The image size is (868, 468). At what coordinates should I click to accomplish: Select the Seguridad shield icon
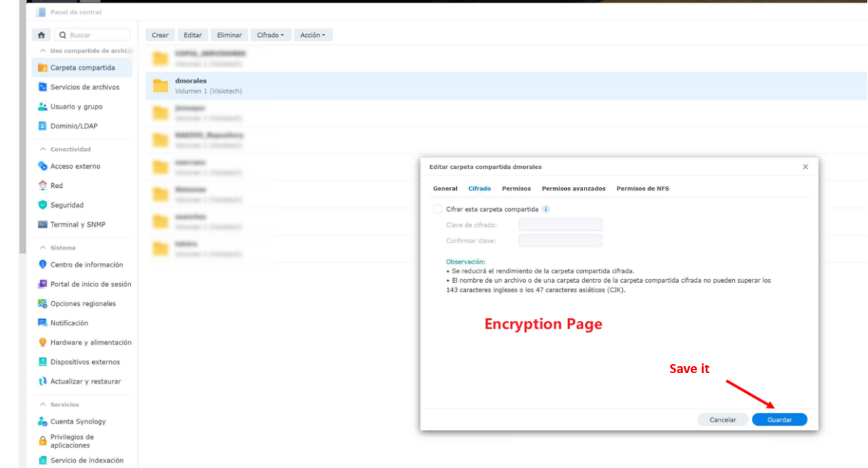click(x=42, y=205)
